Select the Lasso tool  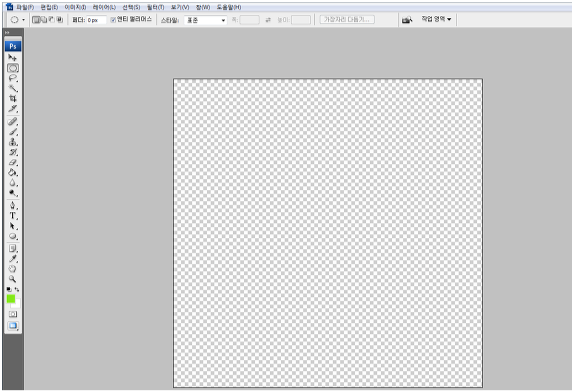click(13, 78)
